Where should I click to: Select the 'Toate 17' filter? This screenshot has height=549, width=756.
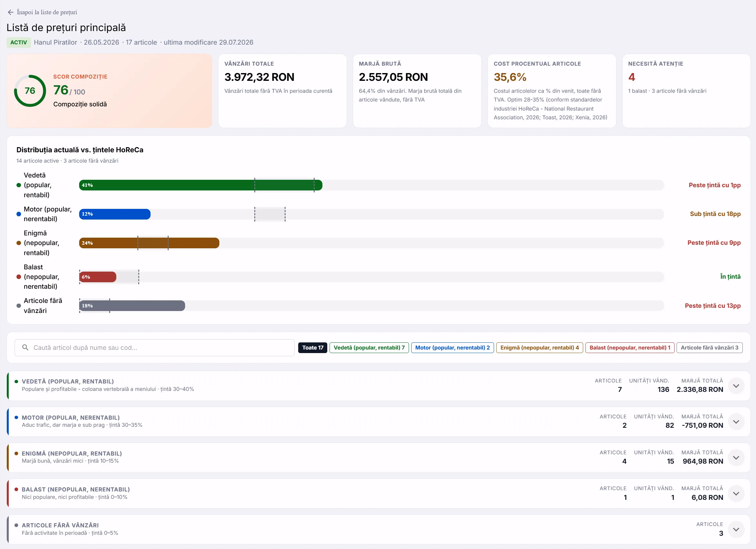pos(313,348)
